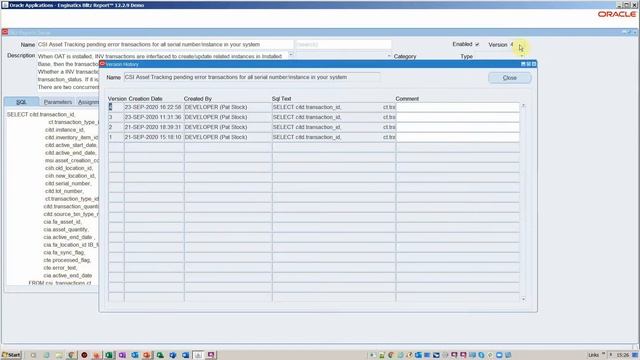Click Name field in Version History dialog
Viewport: 640px width, 360px height.
(x=252, y=77)
